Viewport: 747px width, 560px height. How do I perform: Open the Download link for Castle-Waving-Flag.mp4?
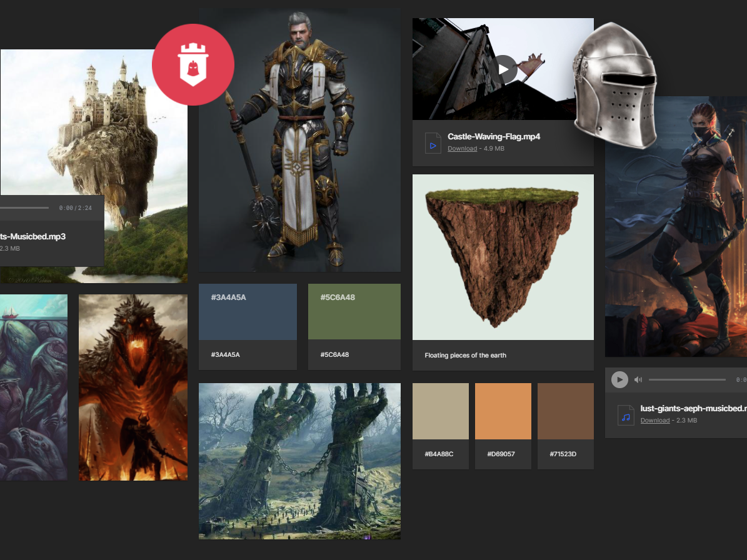462,148
